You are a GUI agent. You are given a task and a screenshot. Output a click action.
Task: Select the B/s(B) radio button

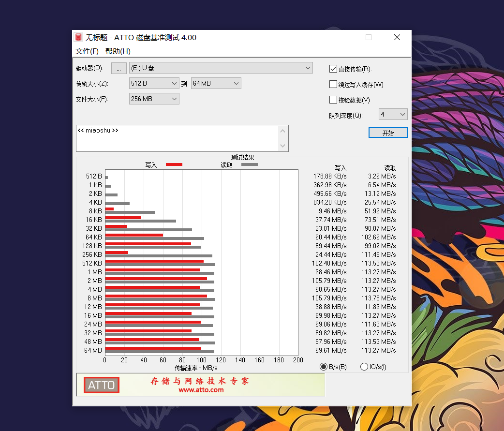(324, 367)
